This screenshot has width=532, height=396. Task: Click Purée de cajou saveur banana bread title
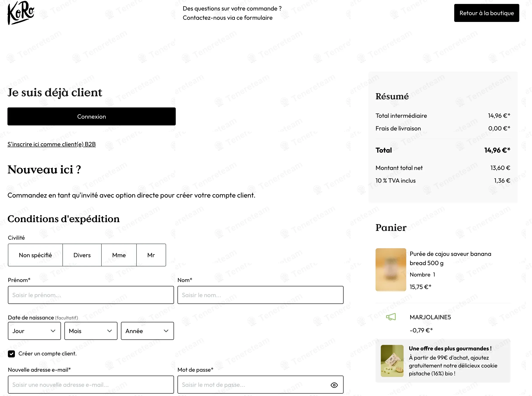click(450, 258)
